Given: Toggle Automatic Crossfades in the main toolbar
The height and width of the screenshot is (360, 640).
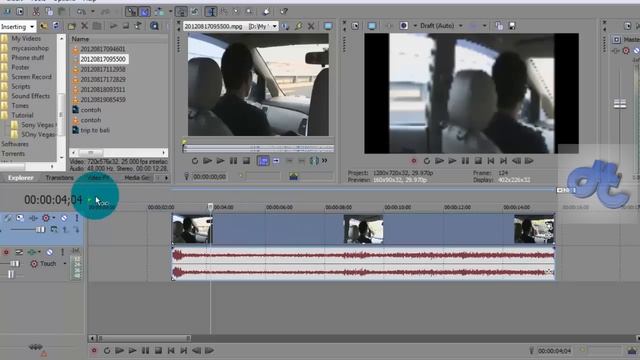Looking at the screenshot, I should coord(144,11).
